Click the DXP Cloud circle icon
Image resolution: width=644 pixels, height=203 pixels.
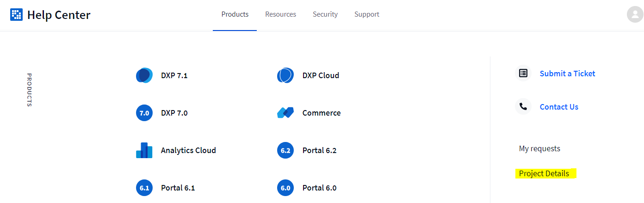click(285, 75)
